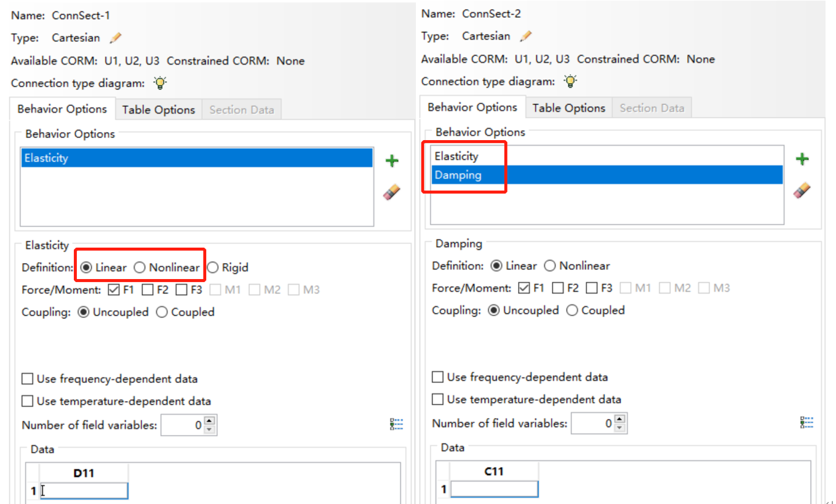Increase the number of field variables in ConnSect-1
Screen dimensions: 836x504
210,421
